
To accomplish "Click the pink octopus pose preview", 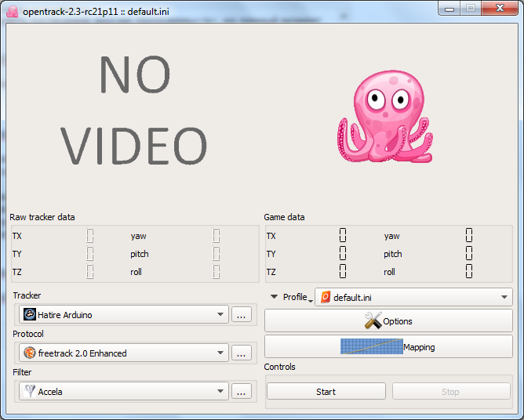I will [x=384, y=117].
